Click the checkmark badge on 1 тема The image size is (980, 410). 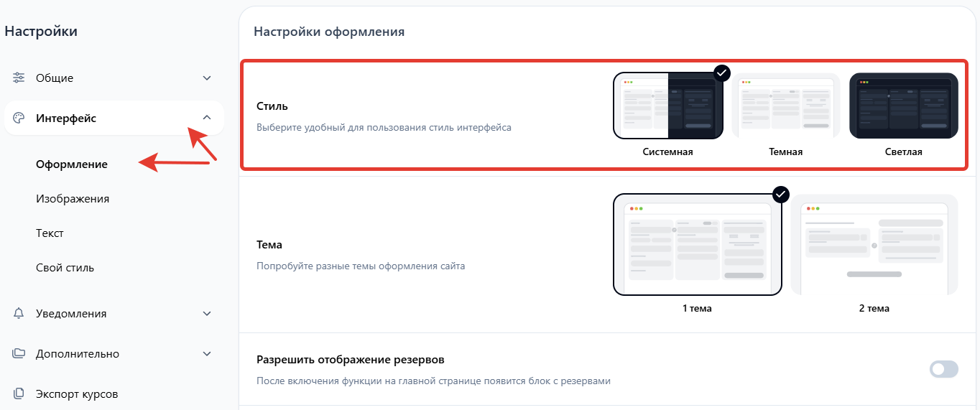point(780,195)
